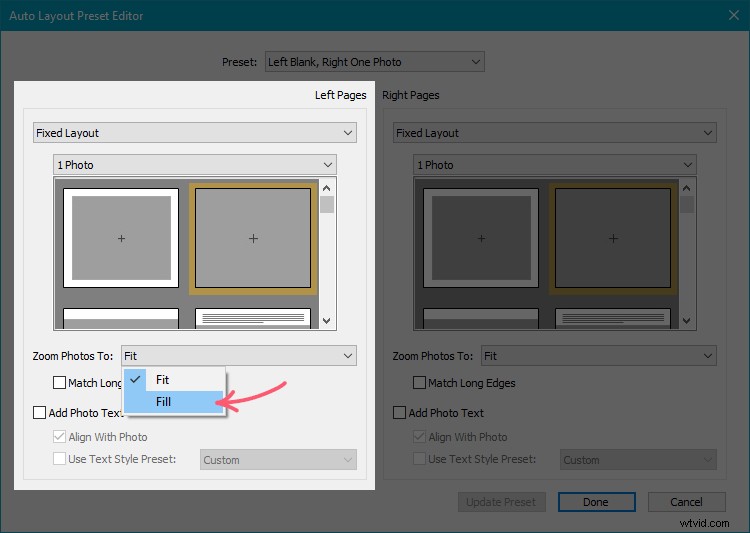Toggle Left Pages Use Text Style Preset

[x=59, y=458]
